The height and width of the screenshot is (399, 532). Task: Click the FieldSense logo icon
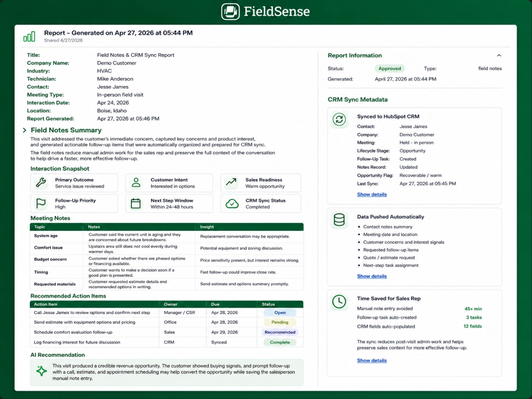coord(230,12)
